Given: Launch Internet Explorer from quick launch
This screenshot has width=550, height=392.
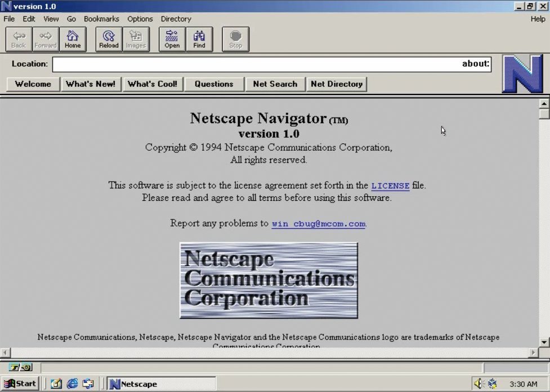Looking at the screenshot, I should (72, 384).
